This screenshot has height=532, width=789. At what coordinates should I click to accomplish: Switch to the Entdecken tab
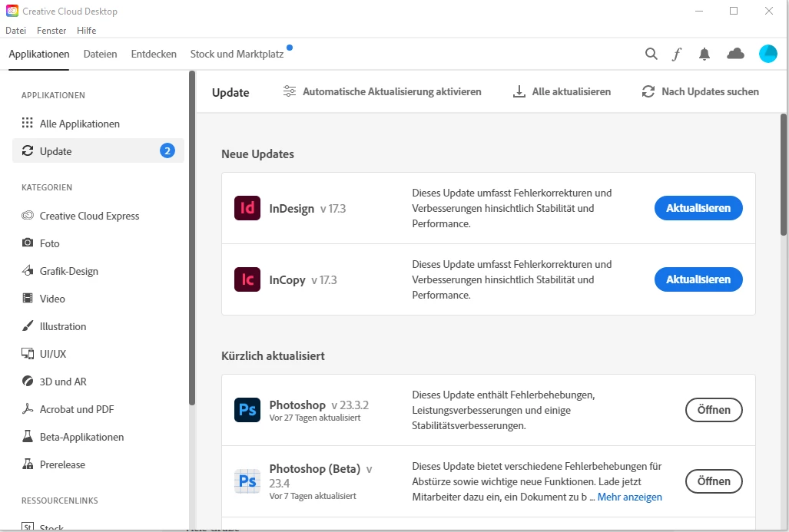(x=154, y=54)
